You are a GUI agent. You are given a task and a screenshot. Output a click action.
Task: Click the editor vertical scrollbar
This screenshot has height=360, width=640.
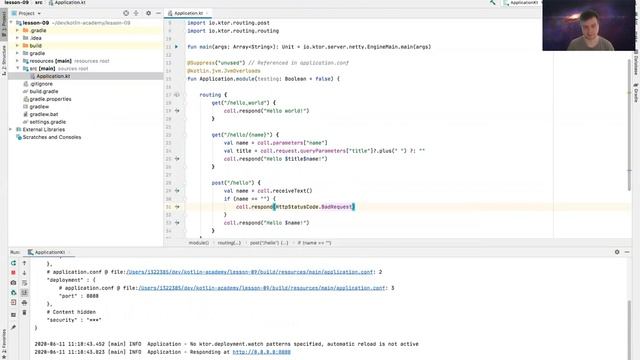coord(629,124)
